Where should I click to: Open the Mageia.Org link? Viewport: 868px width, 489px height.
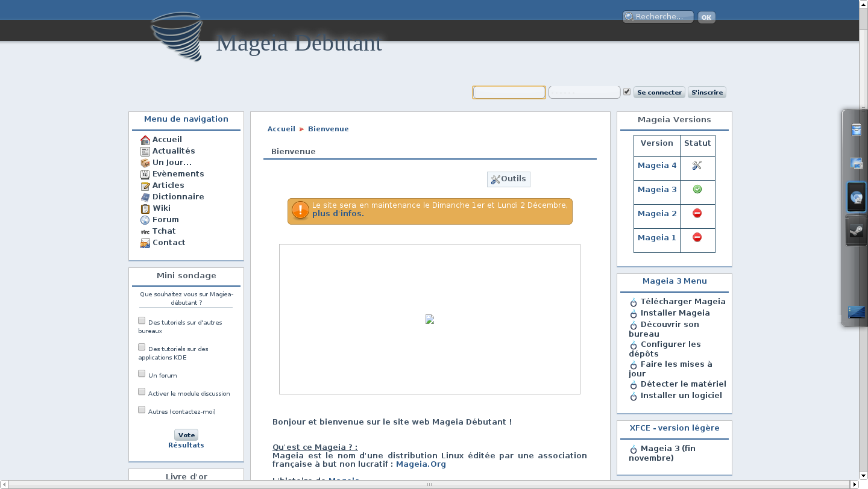pos(421,464)
